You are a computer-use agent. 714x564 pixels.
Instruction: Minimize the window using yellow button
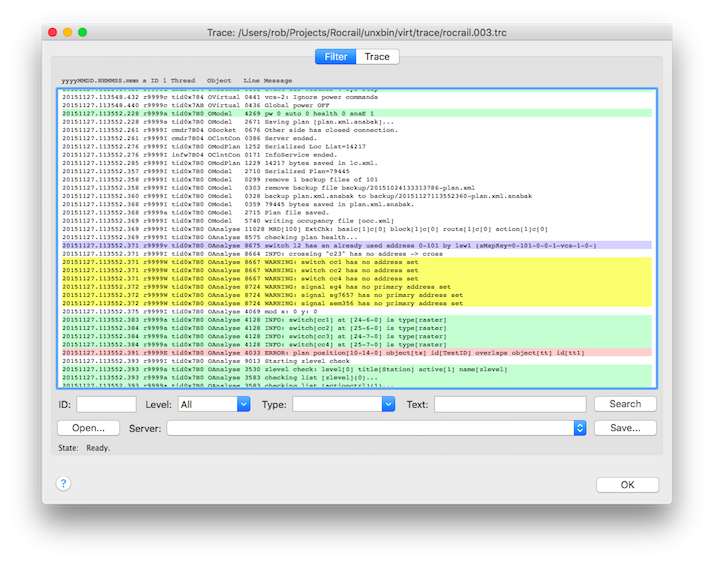[67, 33]
